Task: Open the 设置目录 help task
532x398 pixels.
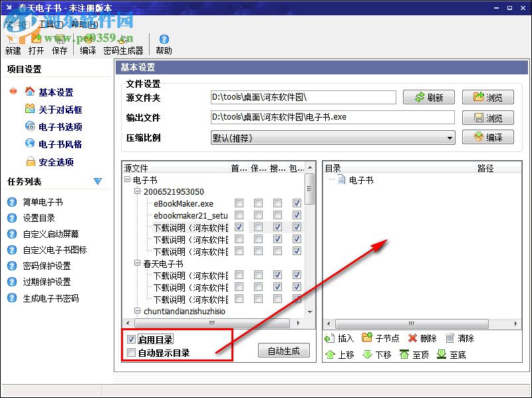Action: coord(39,218)
